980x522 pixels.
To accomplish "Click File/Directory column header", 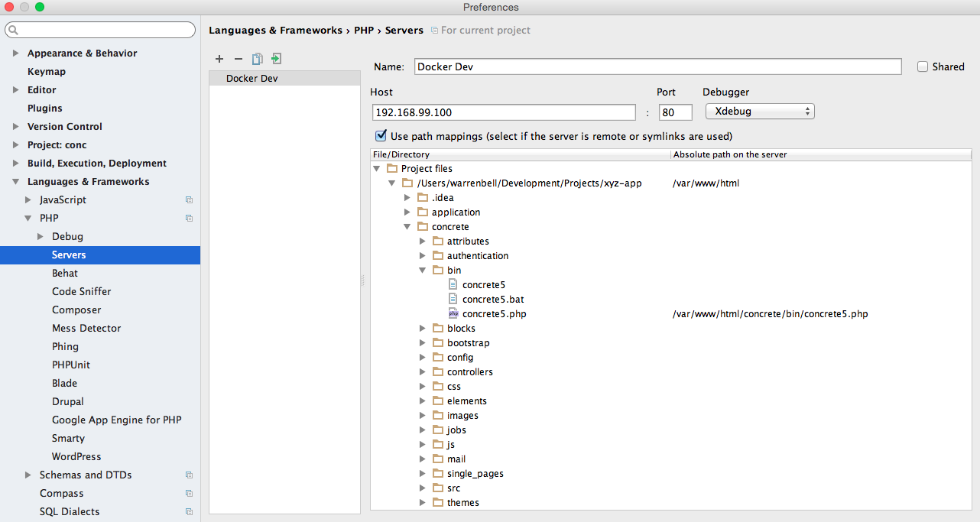I will coord(520,154).
